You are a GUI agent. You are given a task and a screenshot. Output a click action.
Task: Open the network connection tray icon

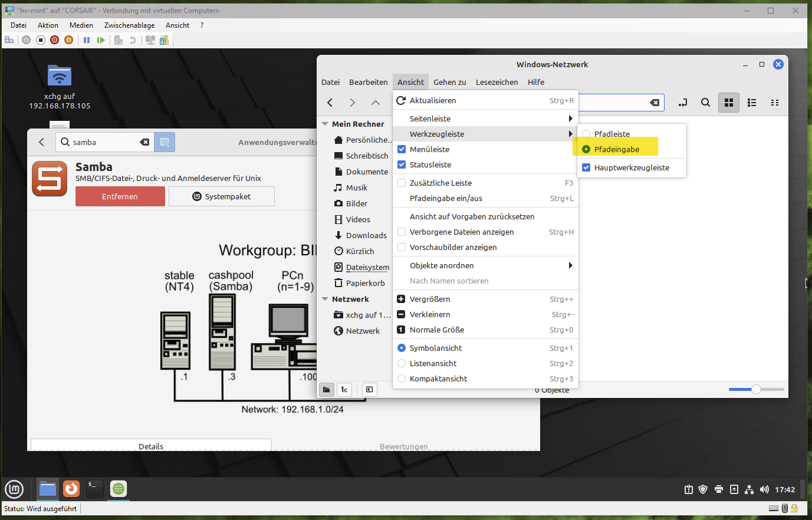point(749,489)
